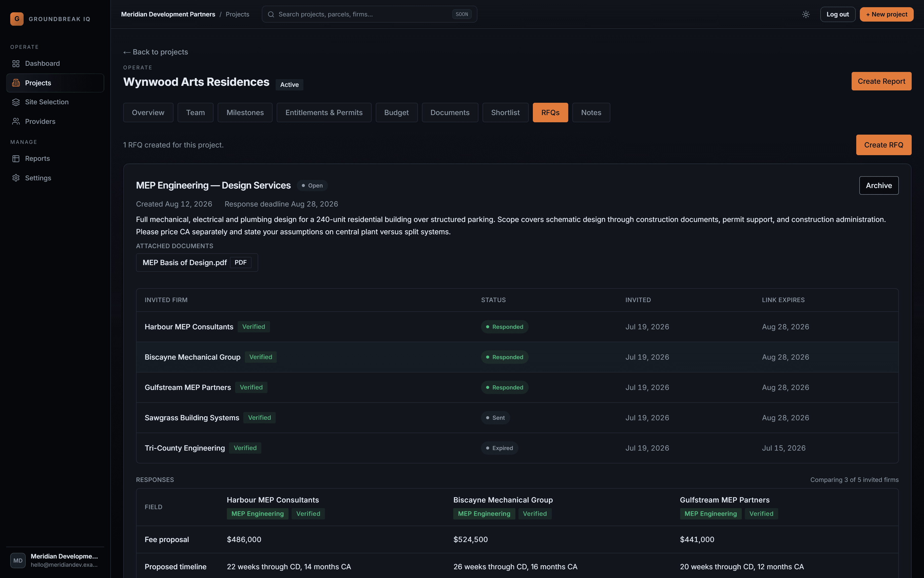Click the Sent status badge for Sawgrass

[x=495, y=418]
